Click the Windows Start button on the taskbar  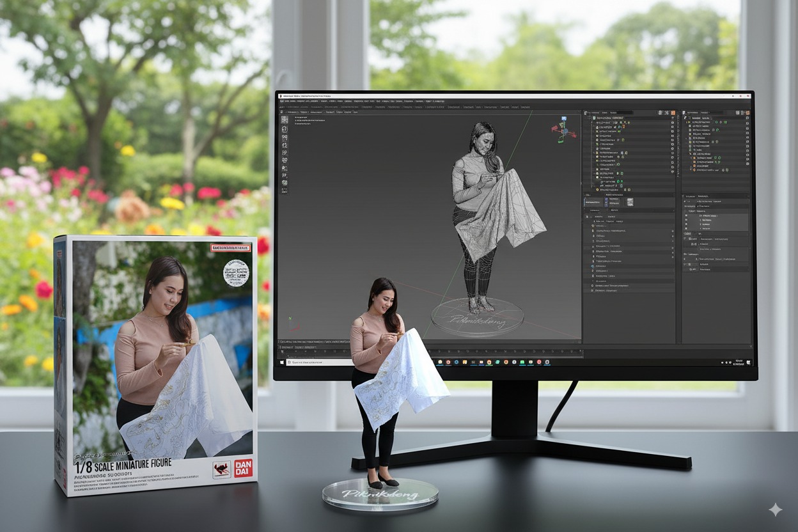pos(282,361)
